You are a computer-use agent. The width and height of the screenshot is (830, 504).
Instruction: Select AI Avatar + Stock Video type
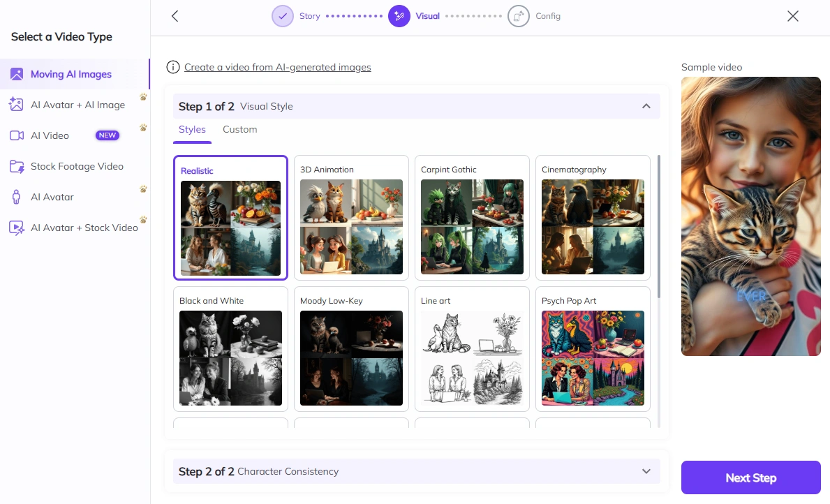[x=75, y=228]
